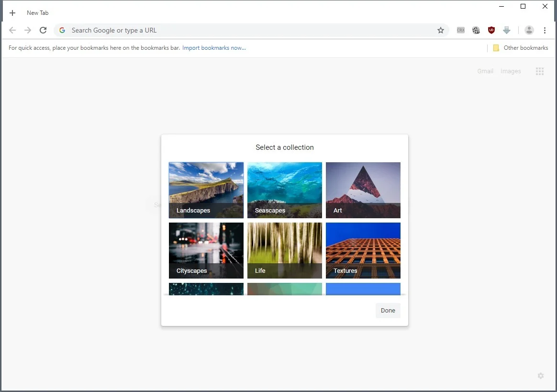The width and height of the screenshot is (557, 392).
Task: Go back using the back arrow
Action: coord(12,30)
